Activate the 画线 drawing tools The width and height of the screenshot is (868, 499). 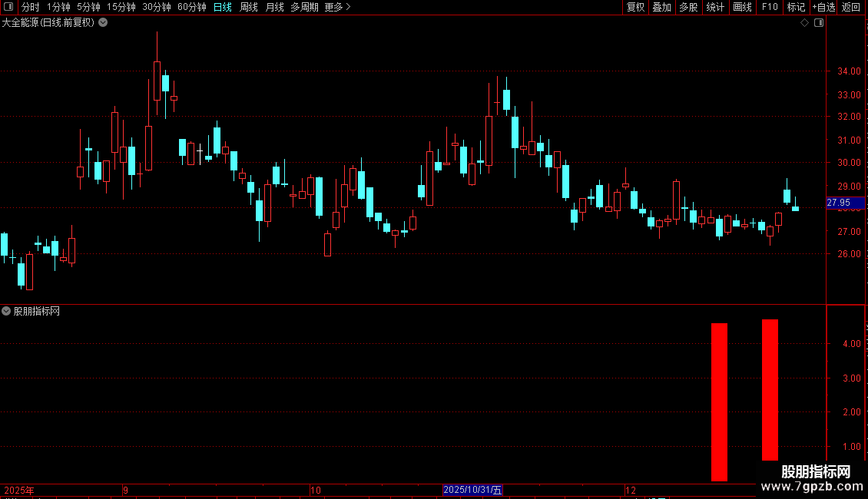point(742,7)
